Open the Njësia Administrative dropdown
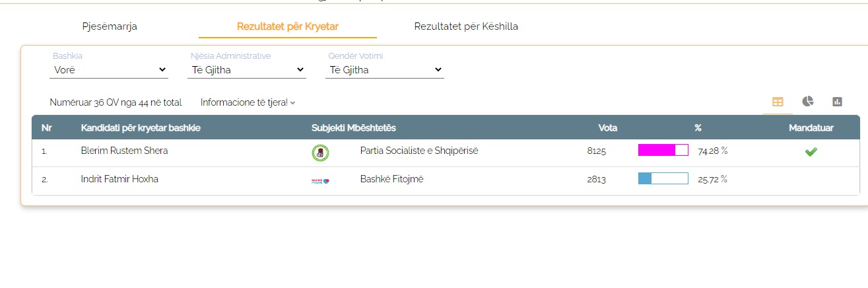868x288 pixels. tap(247, 69)
